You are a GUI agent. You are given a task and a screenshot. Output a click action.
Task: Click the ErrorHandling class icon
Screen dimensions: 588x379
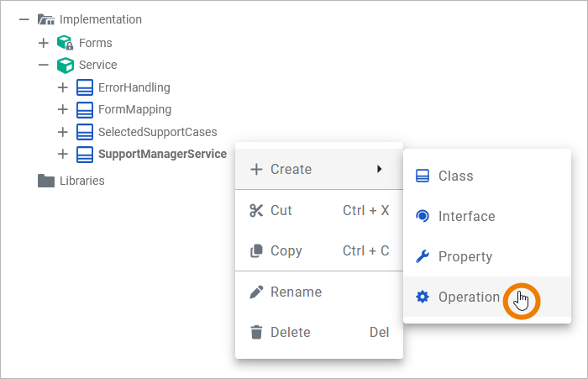coord(84,87)
